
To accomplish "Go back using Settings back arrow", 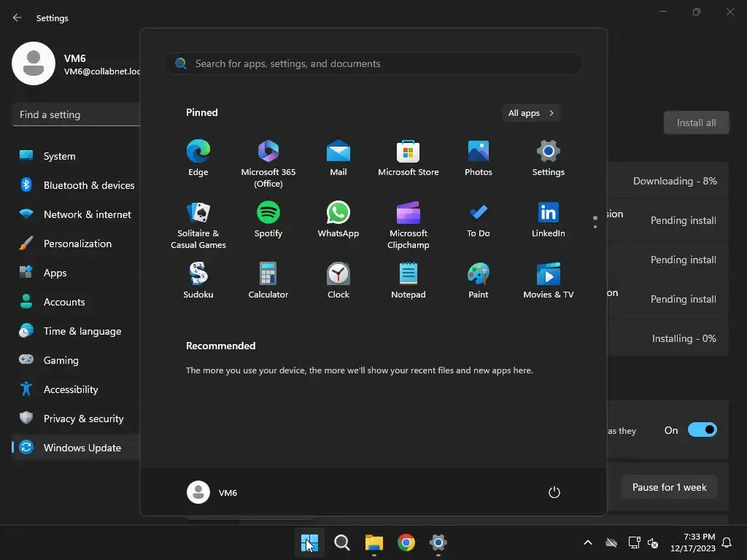I will (18, 17).
